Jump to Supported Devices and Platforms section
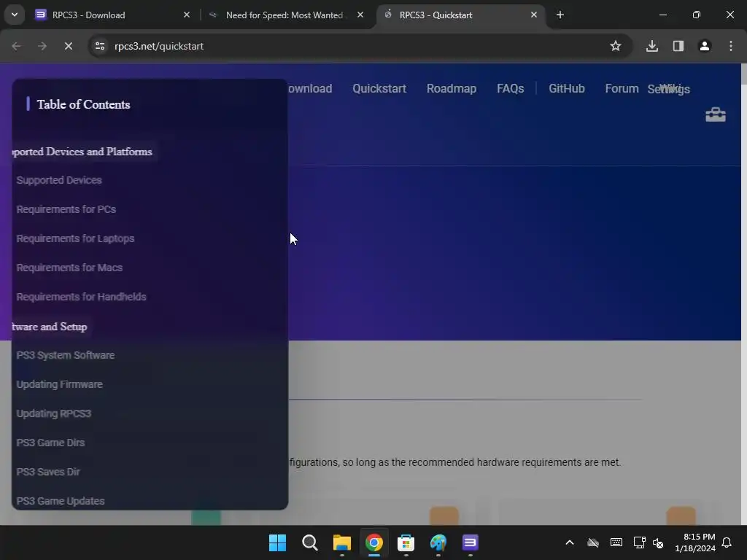 click(82, 152)
